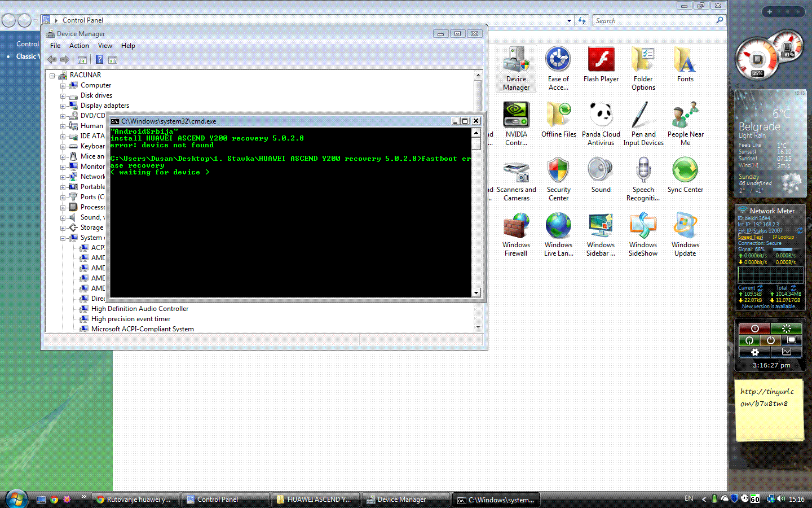The width and height of the screenshot is (812, 508).
Task: Click the Speed Test link in Network Meter
Action: tap(750, 237)
